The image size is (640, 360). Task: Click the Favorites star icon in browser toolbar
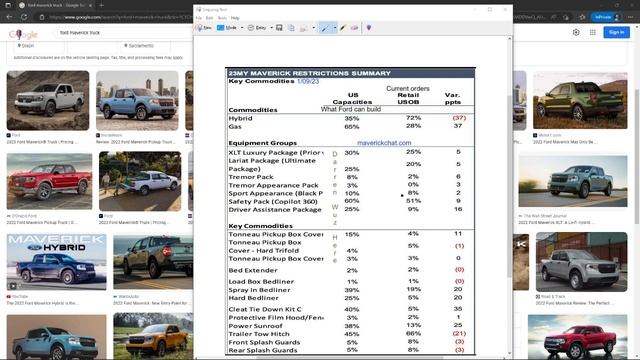coord(582,17)
